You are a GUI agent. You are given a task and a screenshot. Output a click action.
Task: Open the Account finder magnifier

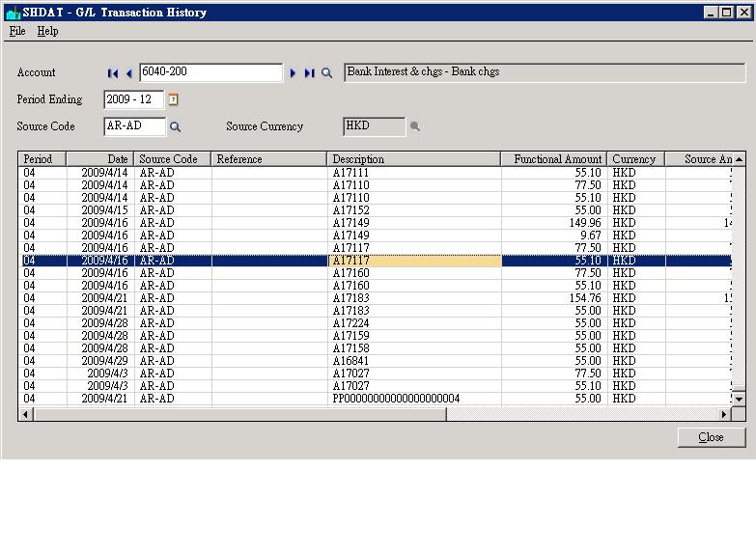tap(327, 73)
